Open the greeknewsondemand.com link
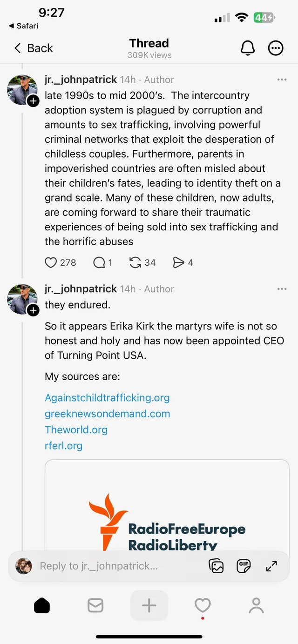 pos(107,414)
